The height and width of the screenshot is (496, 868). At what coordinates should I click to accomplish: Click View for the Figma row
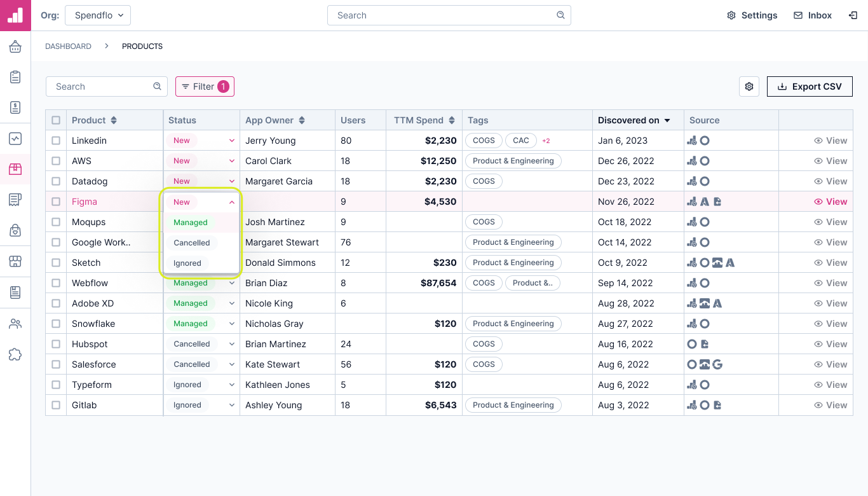[831, 202]
